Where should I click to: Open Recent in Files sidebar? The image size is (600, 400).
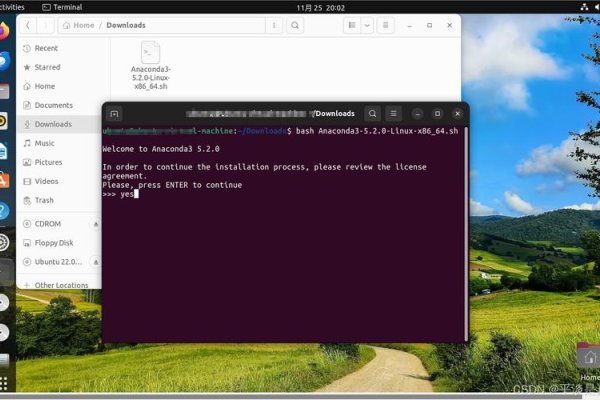coord(59,48)
